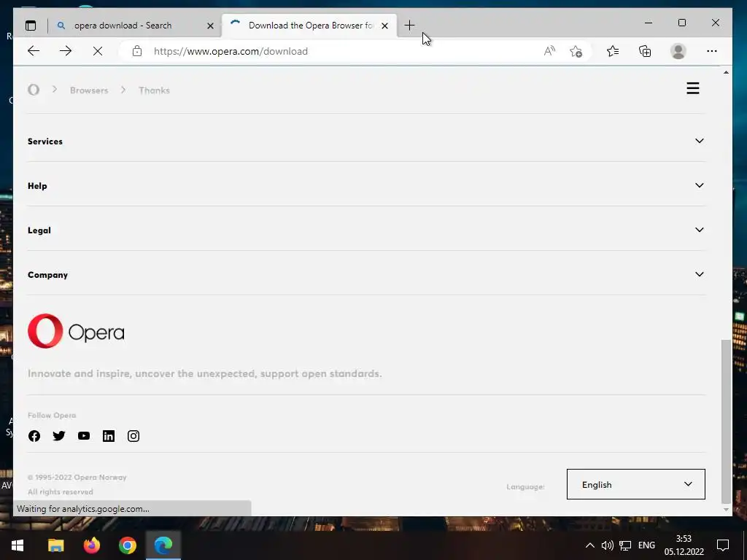Go forward to next page
This screenshot has height=560, width=747.
click(66, 51)
